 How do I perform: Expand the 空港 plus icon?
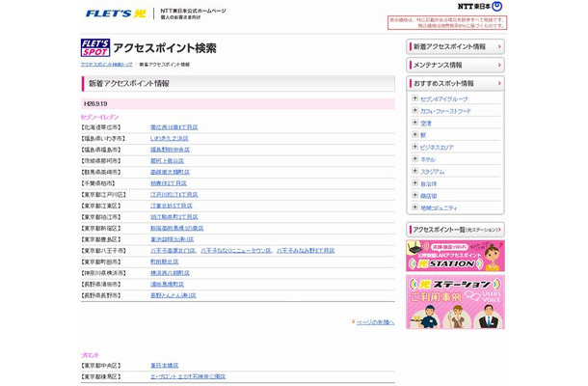[414, 123]
